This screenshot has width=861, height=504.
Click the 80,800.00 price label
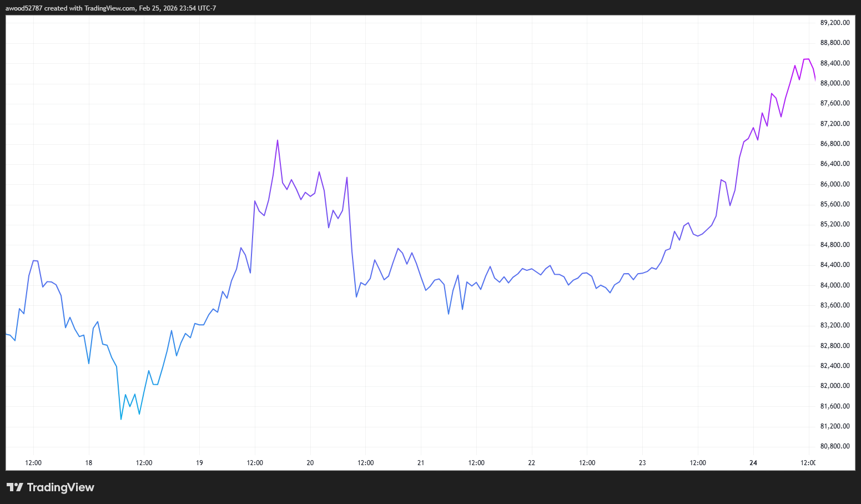(x=835, y=446)
